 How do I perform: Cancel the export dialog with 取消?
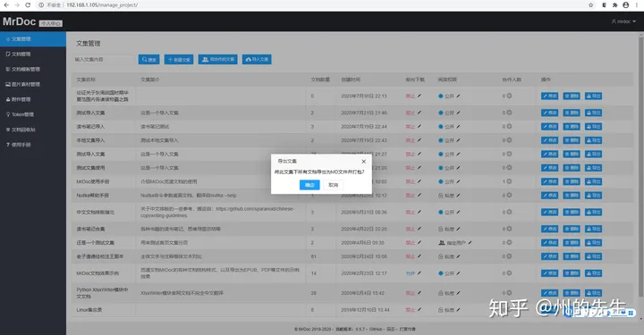333,185
